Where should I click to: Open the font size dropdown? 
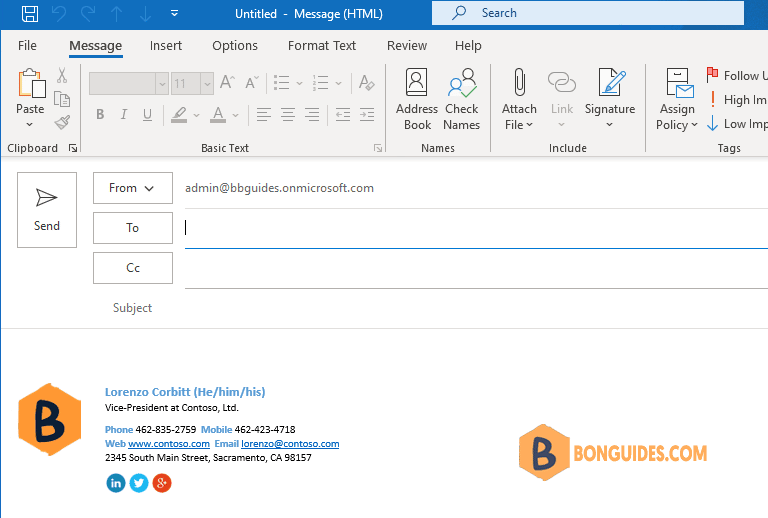207,84
